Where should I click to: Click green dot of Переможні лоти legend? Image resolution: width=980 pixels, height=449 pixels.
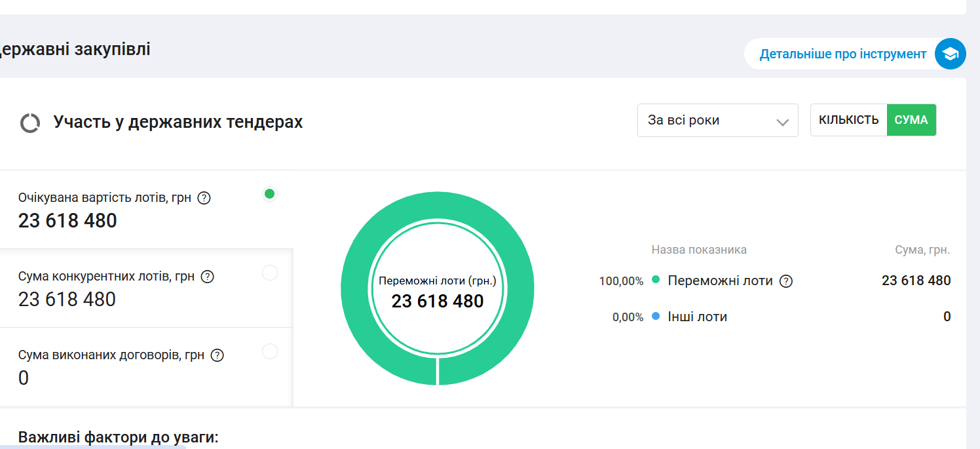point(656,281)
